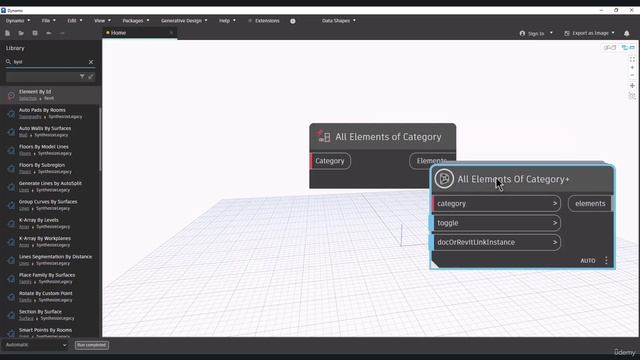This screenshot has height=360, width=640.
Task: Click the Category input port
Action: click(x=330, y=161)
